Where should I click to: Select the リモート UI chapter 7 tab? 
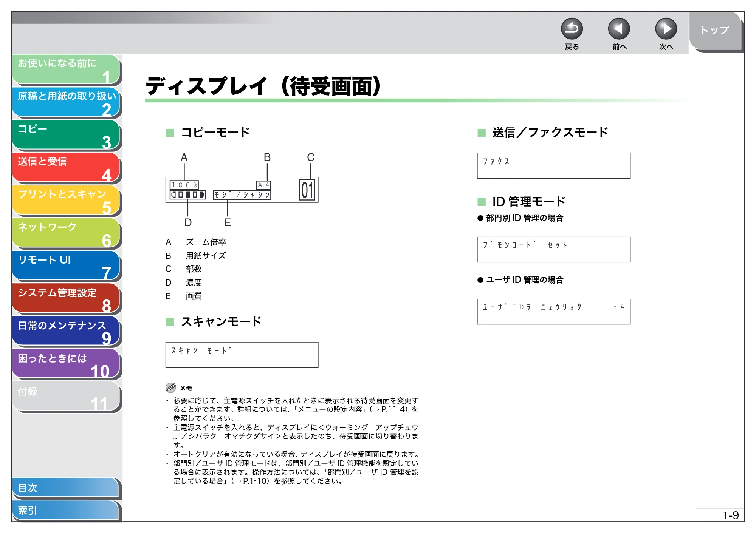(66, 266)
